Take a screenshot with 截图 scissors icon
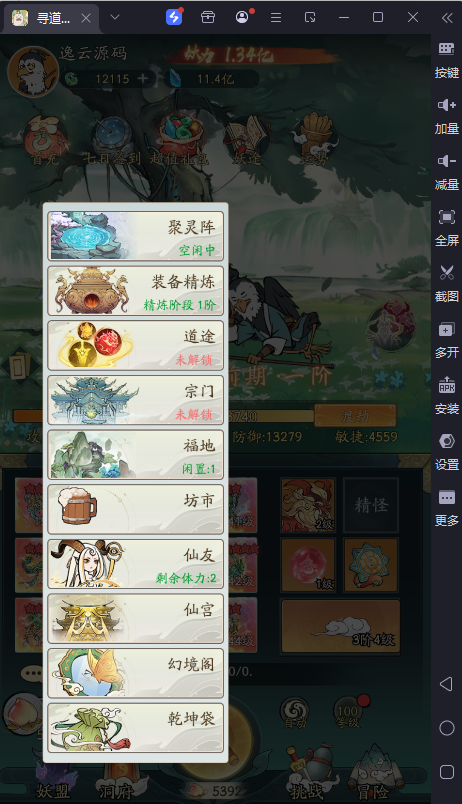 click(447, 284)
